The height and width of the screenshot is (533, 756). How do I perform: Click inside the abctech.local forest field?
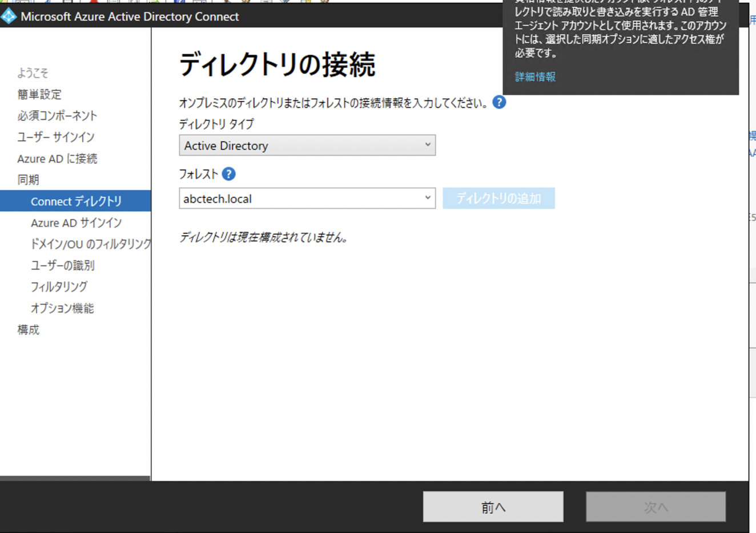(285, 198)
